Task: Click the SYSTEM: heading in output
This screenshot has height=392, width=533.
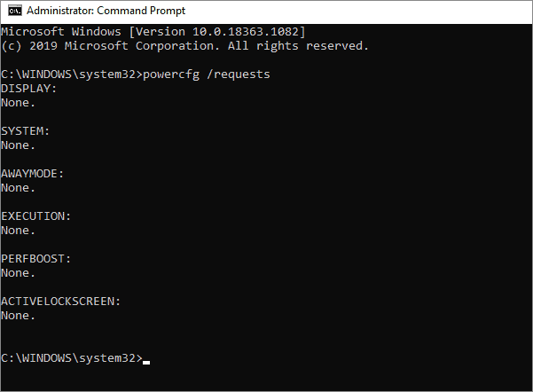Action: tap(26, 131)
